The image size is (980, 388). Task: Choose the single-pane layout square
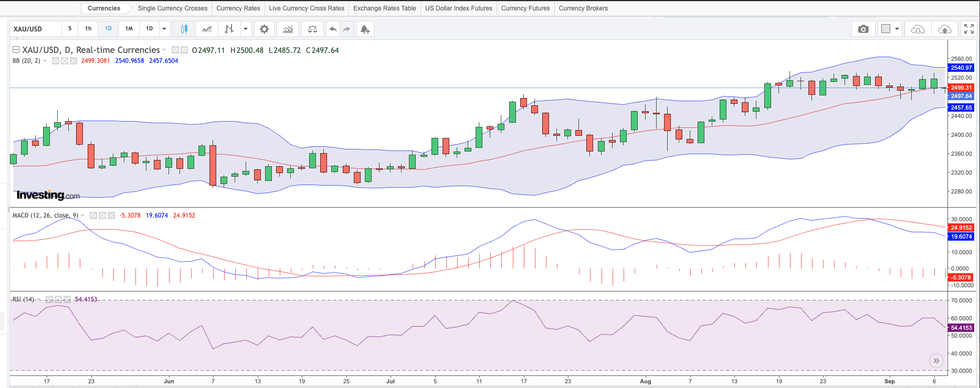point(886,29)
